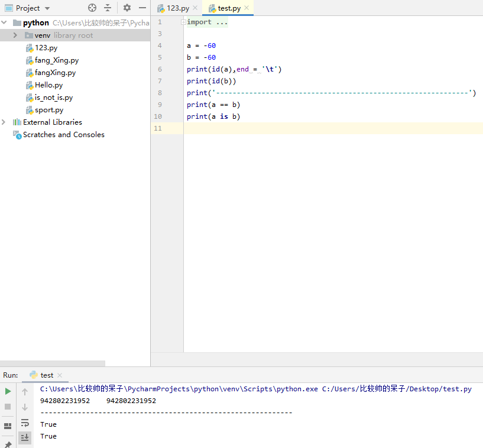483x448 pixels.
Task: Select venv library root in tree
Action: point(75,35)
